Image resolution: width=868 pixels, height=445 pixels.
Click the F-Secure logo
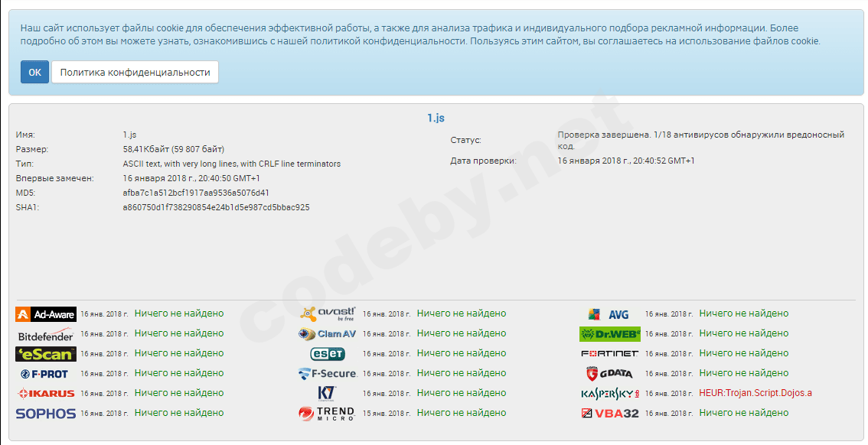[x=327, y=374]
